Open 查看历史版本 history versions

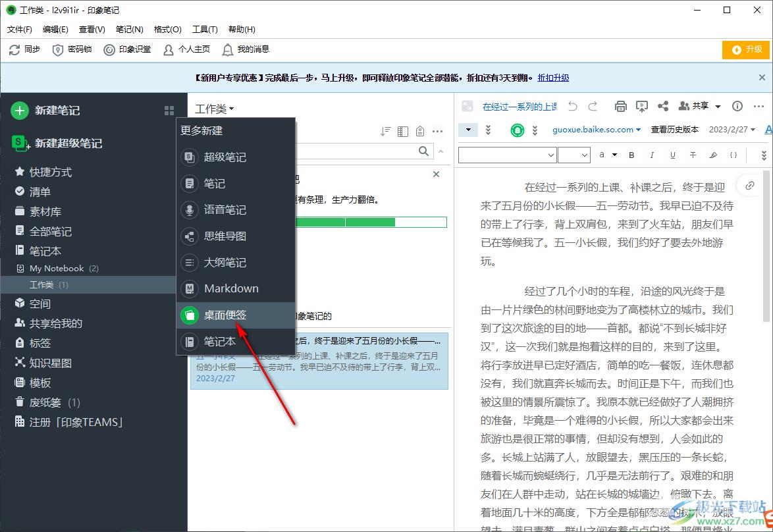click(674, 130)
